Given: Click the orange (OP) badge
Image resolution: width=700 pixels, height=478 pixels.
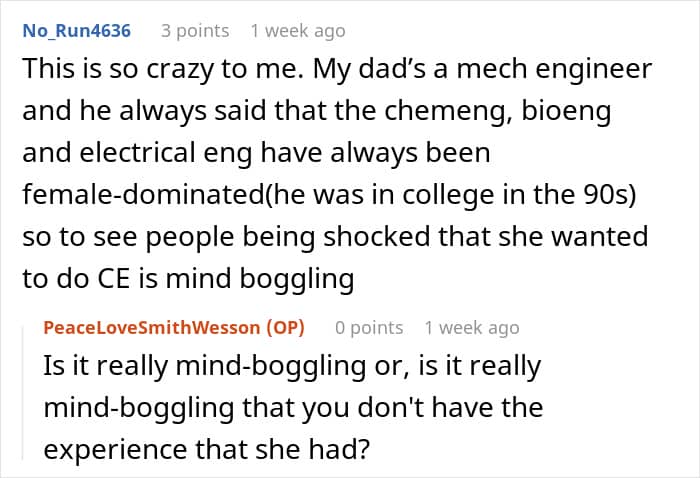Looking at the screenshot, I should (286, 328).
